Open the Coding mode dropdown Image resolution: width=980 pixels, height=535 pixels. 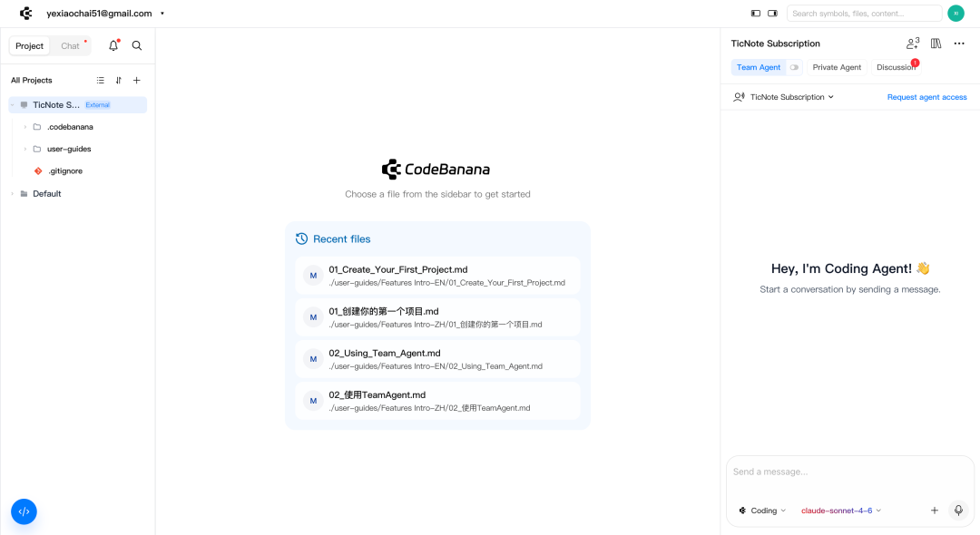click(762, 511)
